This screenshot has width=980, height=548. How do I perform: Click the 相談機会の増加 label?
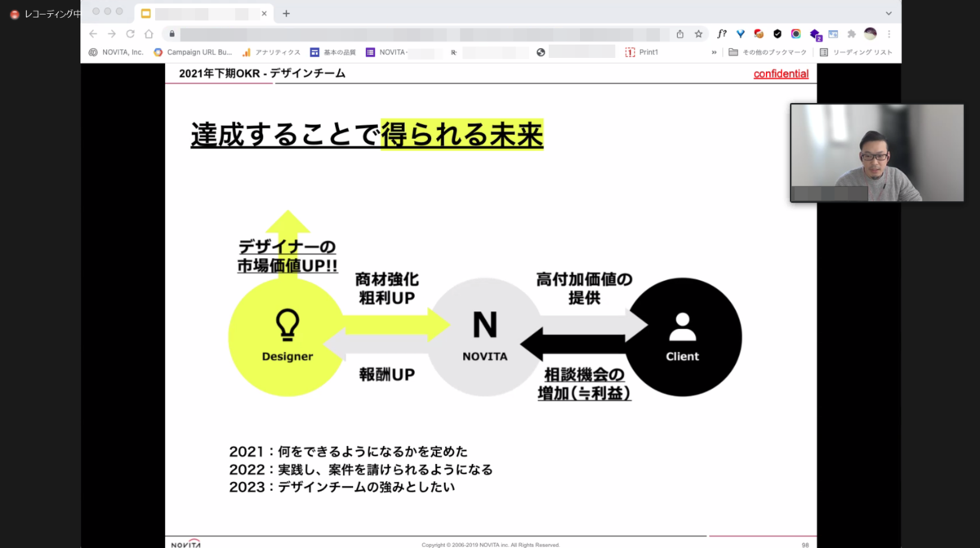(x=584, y=384)
